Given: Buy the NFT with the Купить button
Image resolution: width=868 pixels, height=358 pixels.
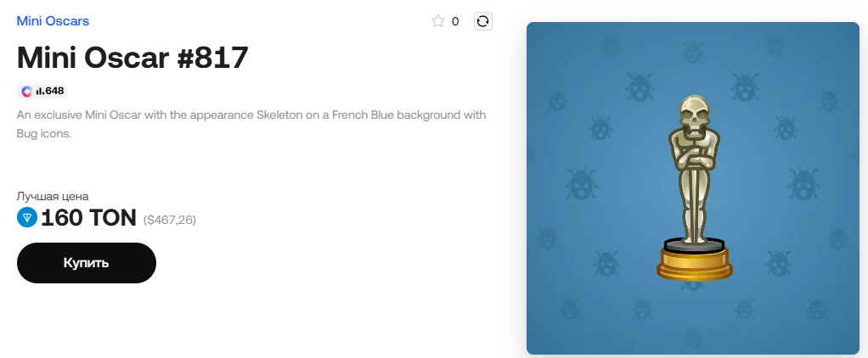Looking at the screenshot, I should click(87, 263).
